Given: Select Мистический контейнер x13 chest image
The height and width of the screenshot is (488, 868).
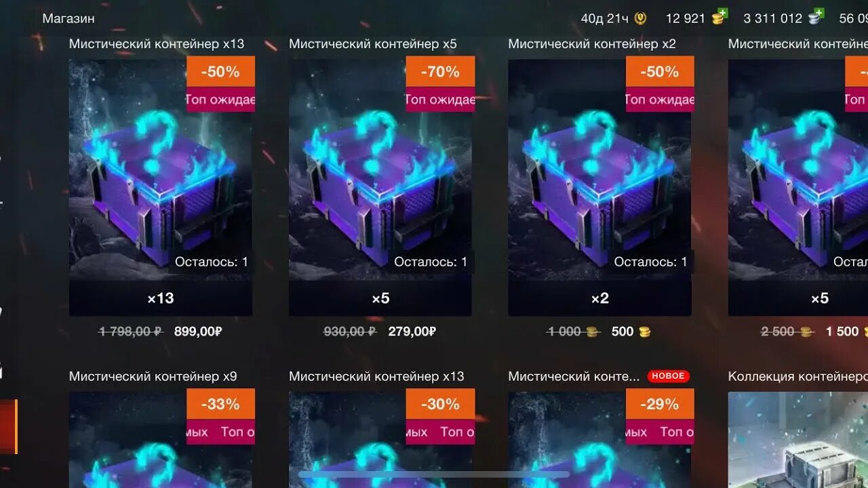Looking at the screenshot, I should 161,169.
